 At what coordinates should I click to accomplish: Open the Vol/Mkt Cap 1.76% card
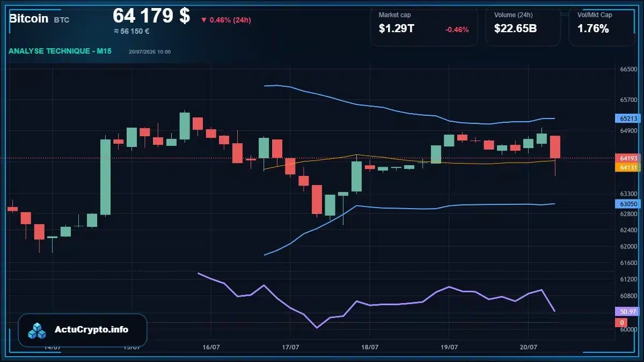602,26
